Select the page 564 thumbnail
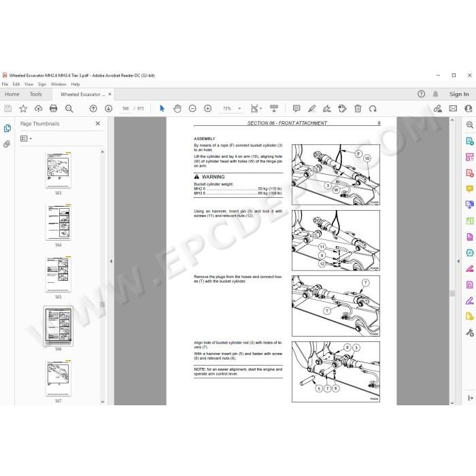Viewport: 476px width, 476px height. click(58, 222)
